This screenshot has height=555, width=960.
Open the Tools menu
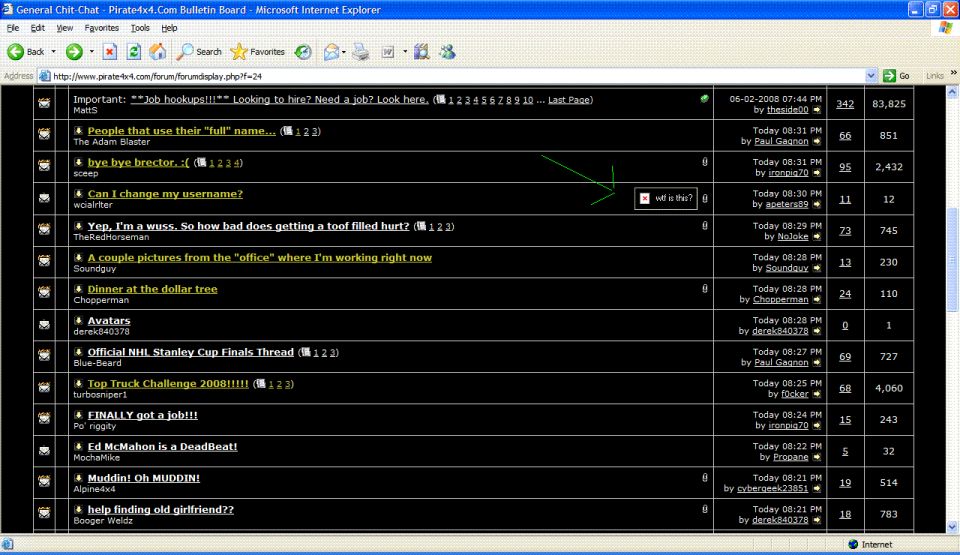(x=140, y=28)
